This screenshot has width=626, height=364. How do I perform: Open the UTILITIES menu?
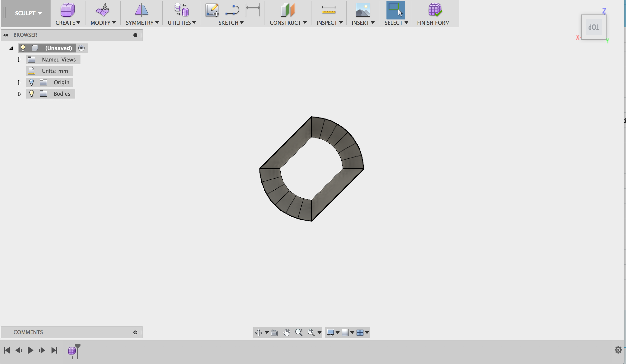(182, 23)
